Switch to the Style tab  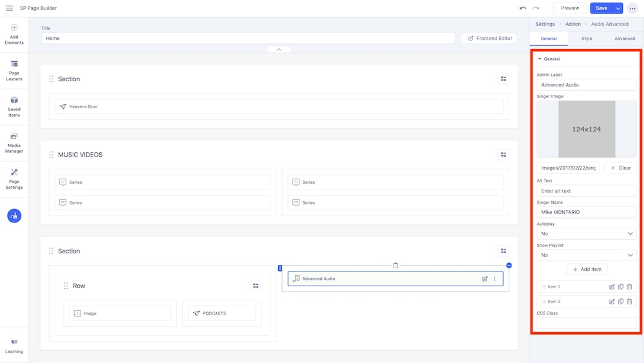coord(587,39)
